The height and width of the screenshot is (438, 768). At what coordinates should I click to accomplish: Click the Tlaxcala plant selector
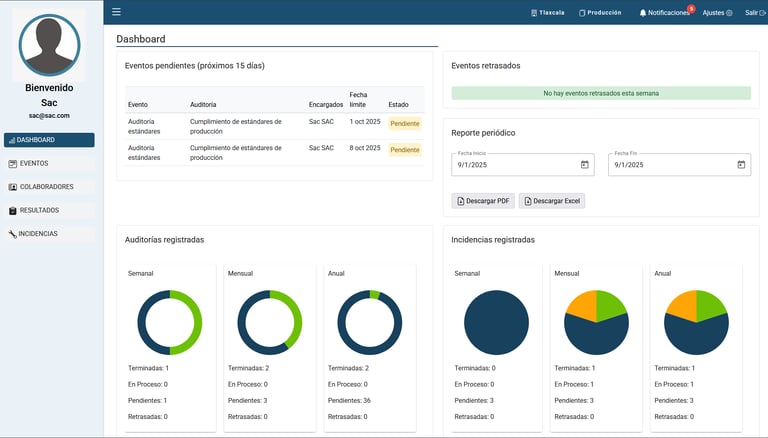coord(548,13)
